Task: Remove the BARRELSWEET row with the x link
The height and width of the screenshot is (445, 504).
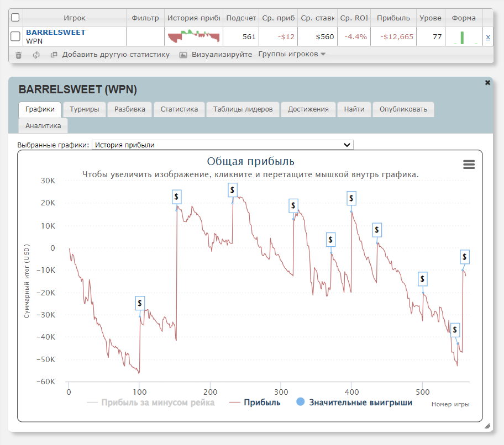Action: (487, 37)
